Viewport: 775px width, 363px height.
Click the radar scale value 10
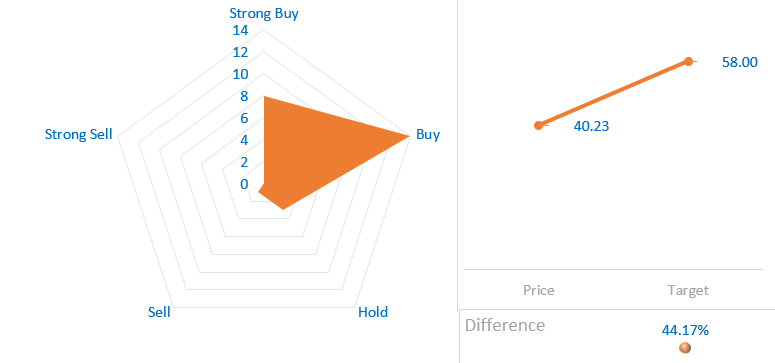tap(240, 75)
